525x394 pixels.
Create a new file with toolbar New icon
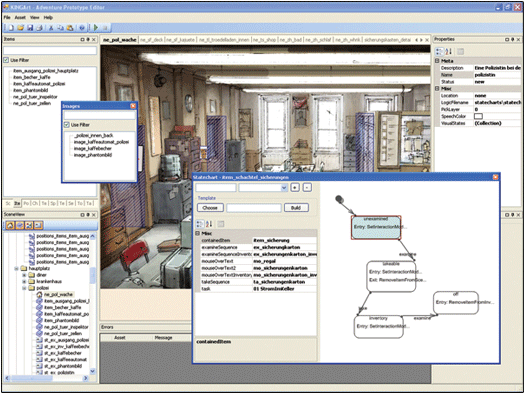10,28
